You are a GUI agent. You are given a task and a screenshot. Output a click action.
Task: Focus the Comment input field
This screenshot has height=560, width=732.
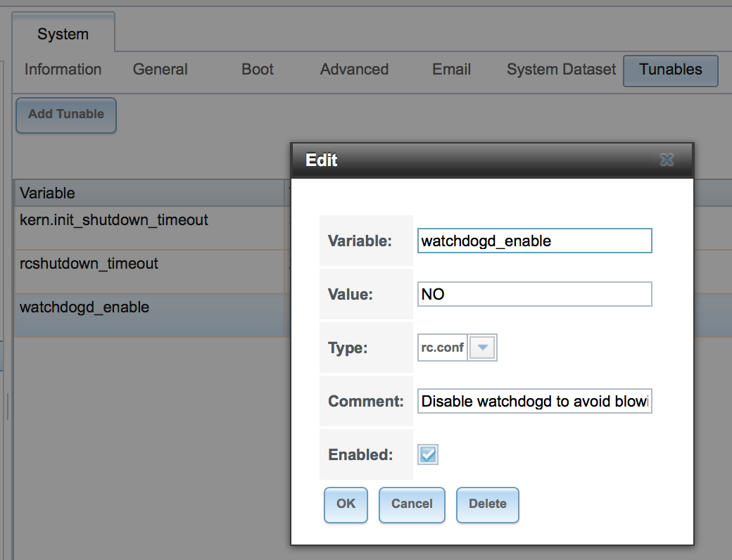pos(534,401)
